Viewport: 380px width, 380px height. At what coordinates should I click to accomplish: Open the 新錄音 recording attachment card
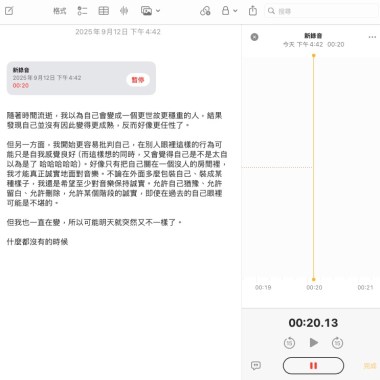pos(81,78)
